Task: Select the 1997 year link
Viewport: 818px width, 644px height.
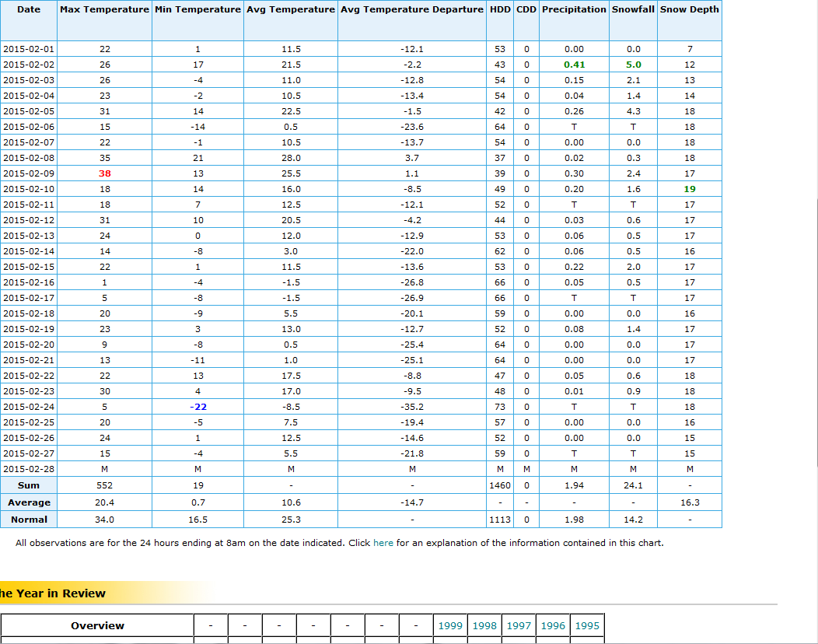Action: 519,625
